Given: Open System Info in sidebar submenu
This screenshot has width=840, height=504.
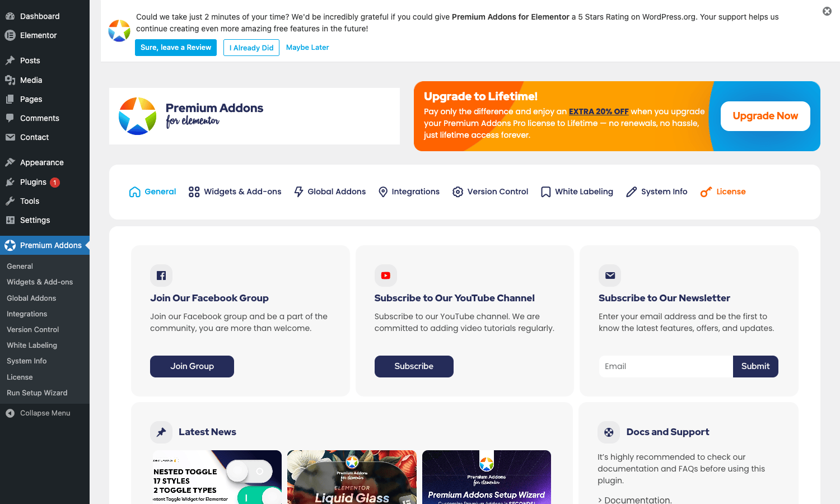Looking at the screenshot, I should [26, 361].
